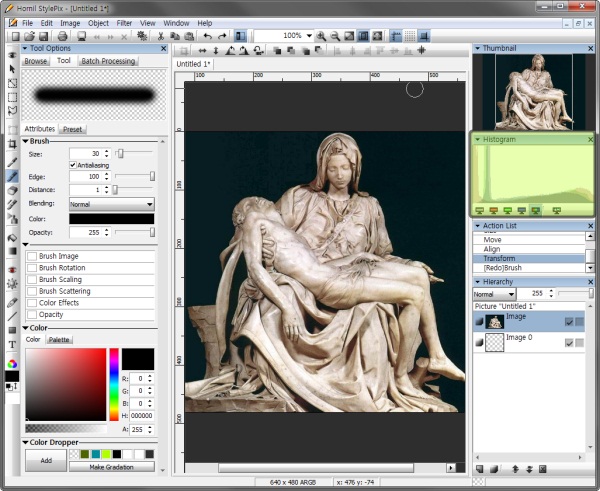The image size is (600, 491).
Task: Collapse the Color Dropper section
Action: click(25, 441)
